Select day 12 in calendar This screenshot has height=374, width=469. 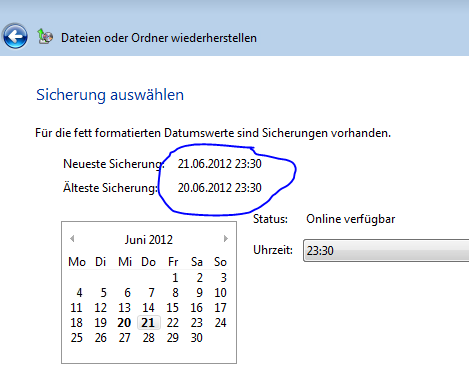point(100,308)
